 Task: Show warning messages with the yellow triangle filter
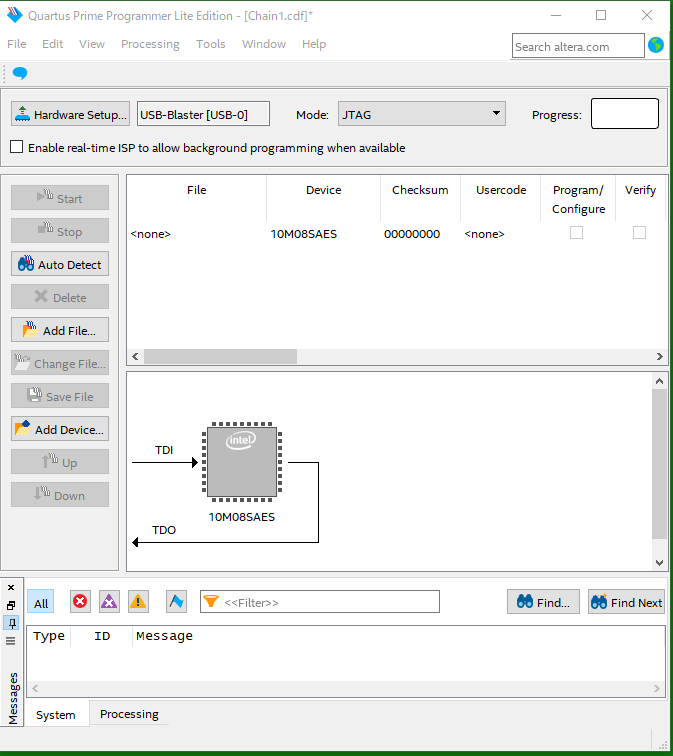click(138, 602)
